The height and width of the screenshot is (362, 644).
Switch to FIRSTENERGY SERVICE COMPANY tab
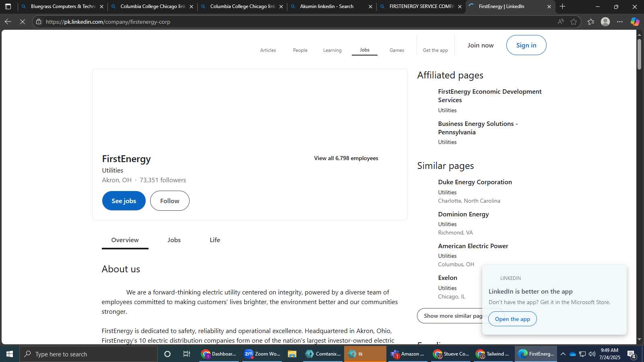[421, 6]
